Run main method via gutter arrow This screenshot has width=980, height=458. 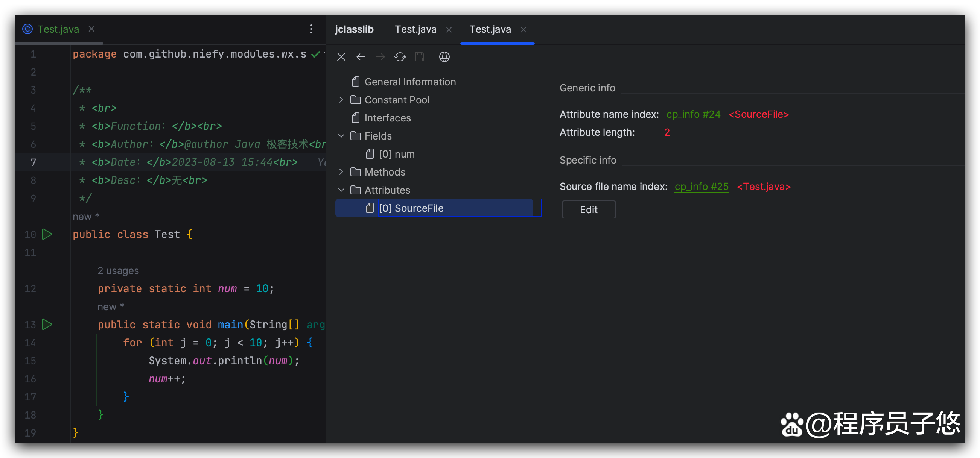point(47,325)
